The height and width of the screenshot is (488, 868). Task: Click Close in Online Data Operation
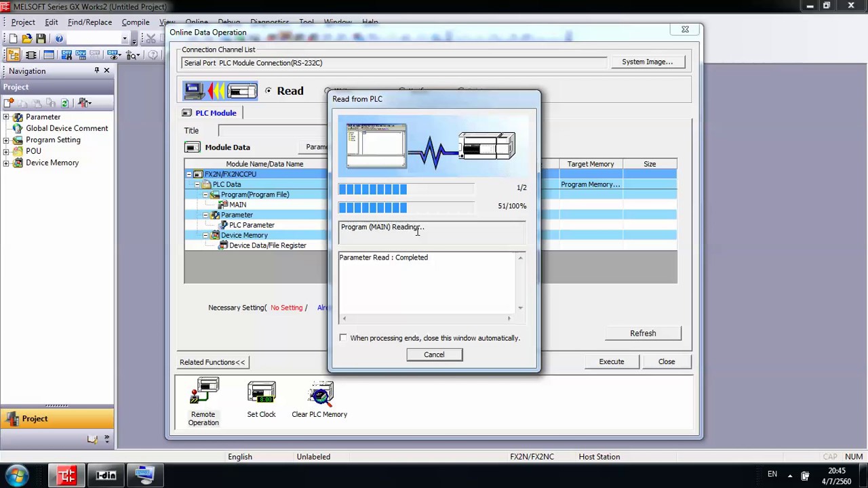(667, 362)
